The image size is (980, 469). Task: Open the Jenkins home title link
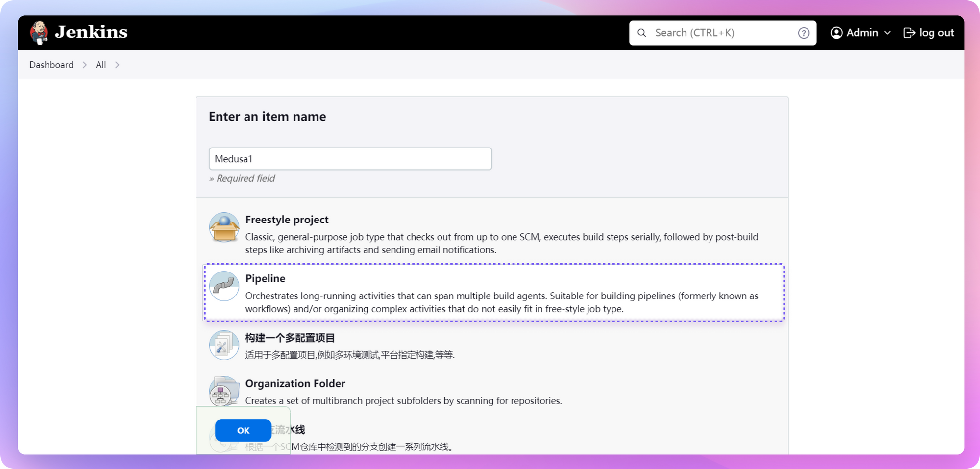point(91,32)
